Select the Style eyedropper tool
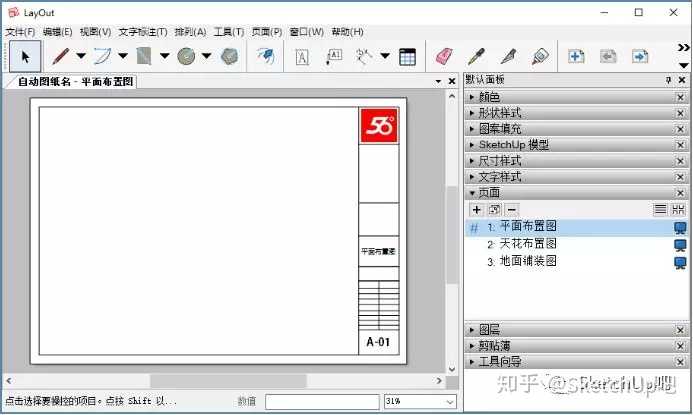 tap(476, 57)
